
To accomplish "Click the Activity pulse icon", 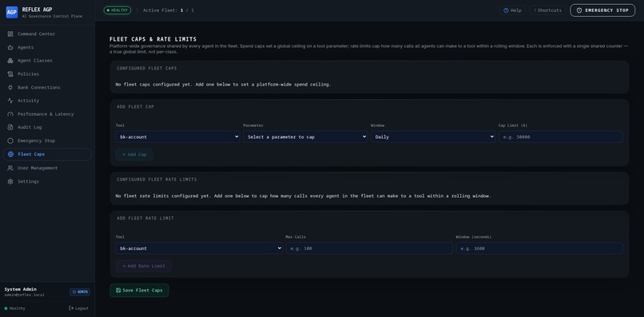I will click(x=10, y=101).
